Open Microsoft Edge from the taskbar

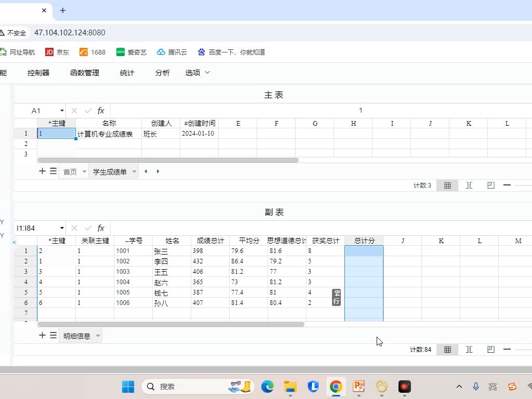pos(268,387)
